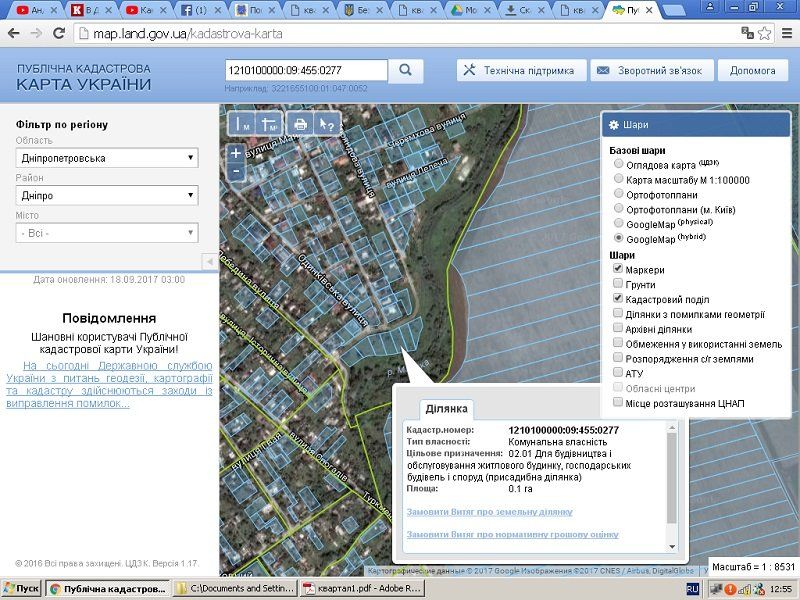Screen dimensions: 800x600
Task: Zoom out with the minus button
Action: point(235,170)
